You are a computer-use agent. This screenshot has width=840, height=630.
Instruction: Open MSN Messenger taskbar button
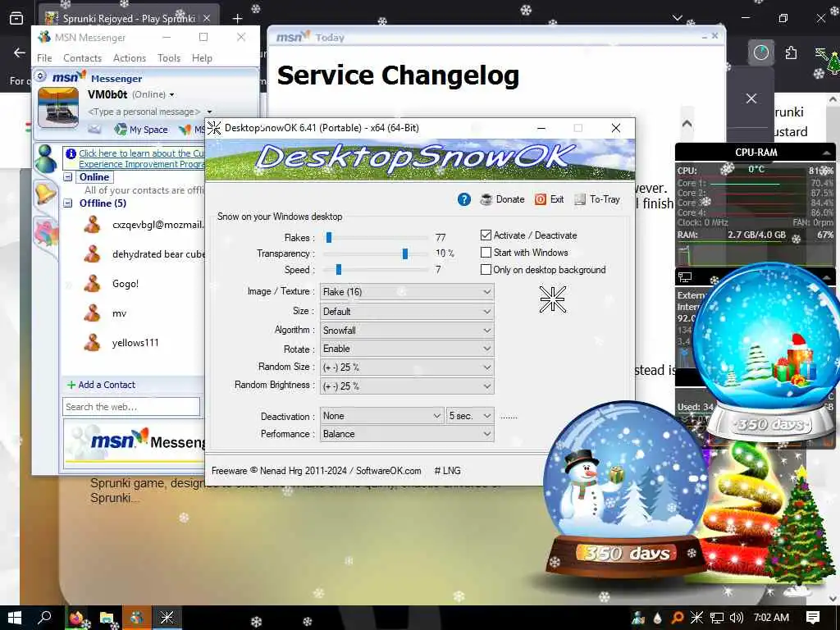(137, 618)
